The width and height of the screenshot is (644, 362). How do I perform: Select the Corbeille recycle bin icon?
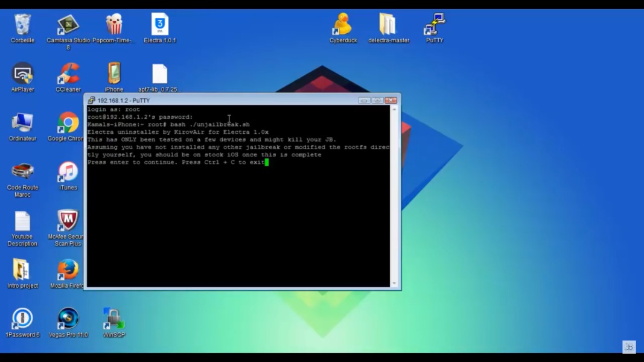22,25
